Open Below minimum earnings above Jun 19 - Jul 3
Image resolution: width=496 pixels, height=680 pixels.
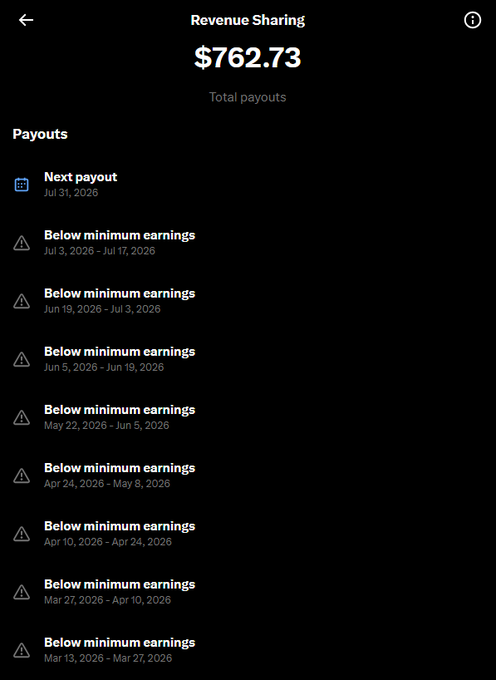[120, 293]
